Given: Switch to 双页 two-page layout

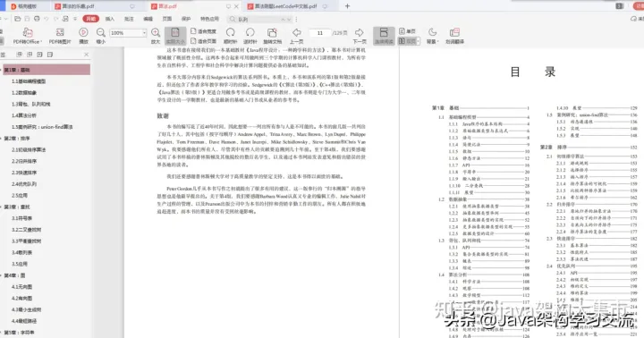Looking at the screenshot, I should [407, 41].
